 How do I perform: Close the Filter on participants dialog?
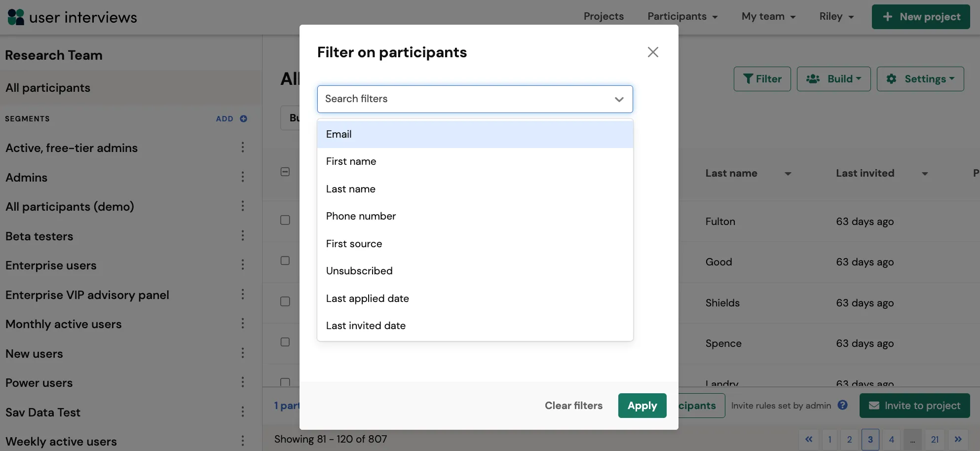653,52
